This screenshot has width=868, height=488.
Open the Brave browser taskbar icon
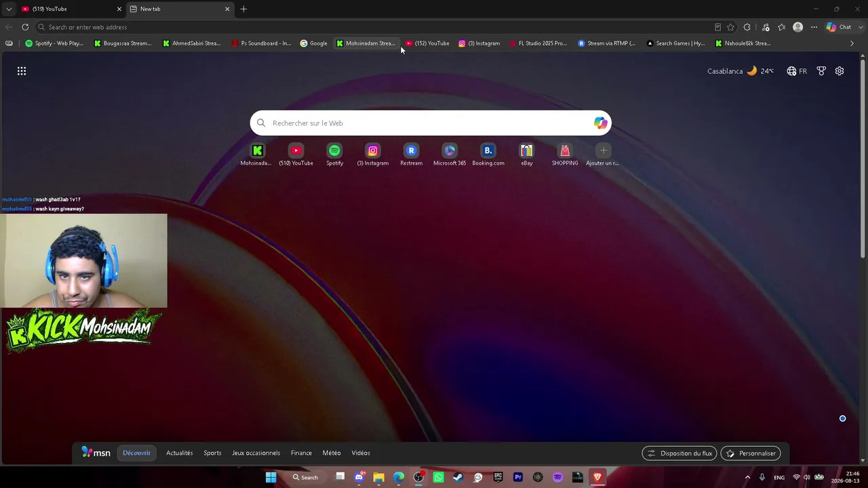click(x=597, y=477)
